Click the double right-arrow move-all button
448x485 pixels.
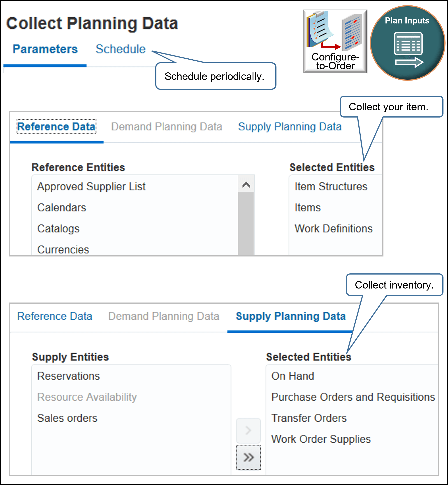point(248,457)
